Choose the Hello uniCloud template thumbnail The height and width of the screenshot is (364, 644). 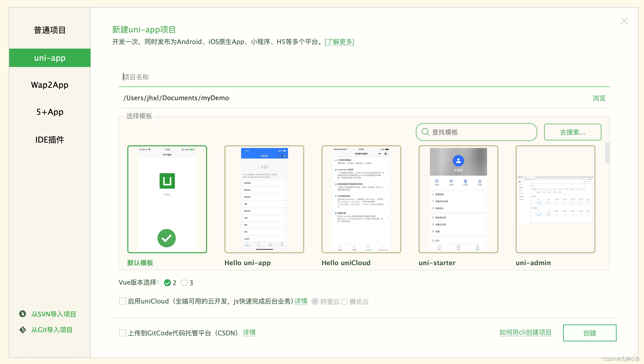click(361, 199)
